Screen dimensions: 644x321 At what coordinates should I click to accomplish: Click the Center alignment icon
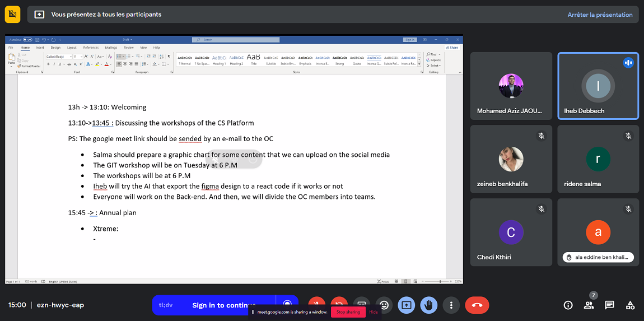[x=125, y=64]
